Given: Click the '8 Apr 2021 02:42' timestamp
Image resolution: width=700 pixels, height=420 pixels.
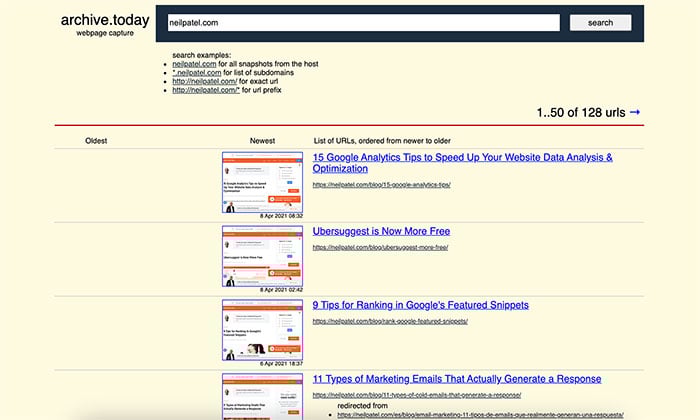Looking at the screenshot, I should pyautogui.click(x=282, y=290).
